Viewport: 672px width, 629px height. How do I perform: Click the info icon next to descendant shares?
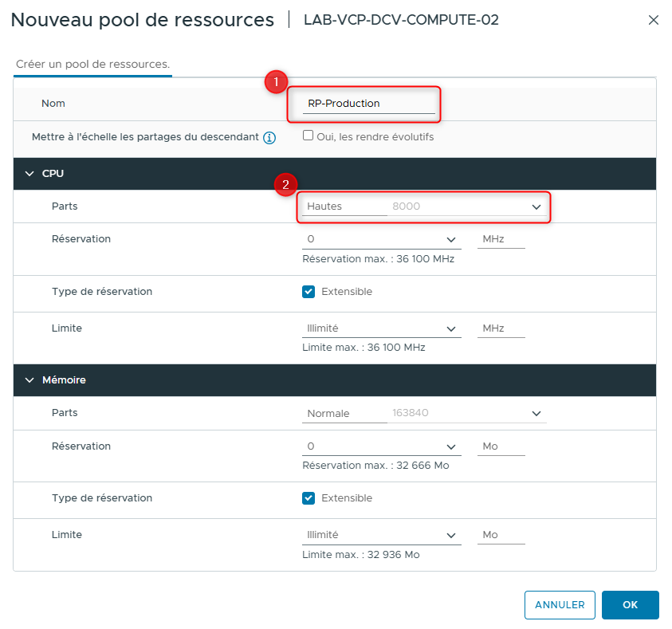(x=269, y=137)
